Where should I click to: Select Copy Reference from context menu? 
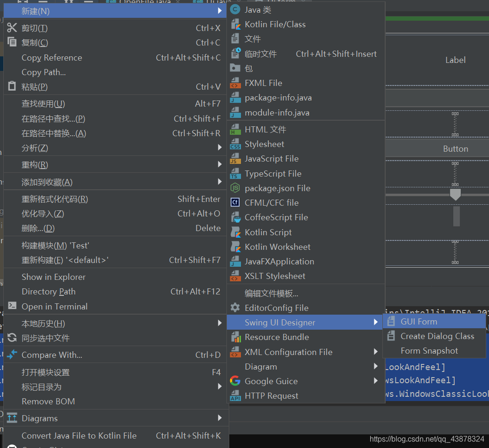click(x=115, y=58)
